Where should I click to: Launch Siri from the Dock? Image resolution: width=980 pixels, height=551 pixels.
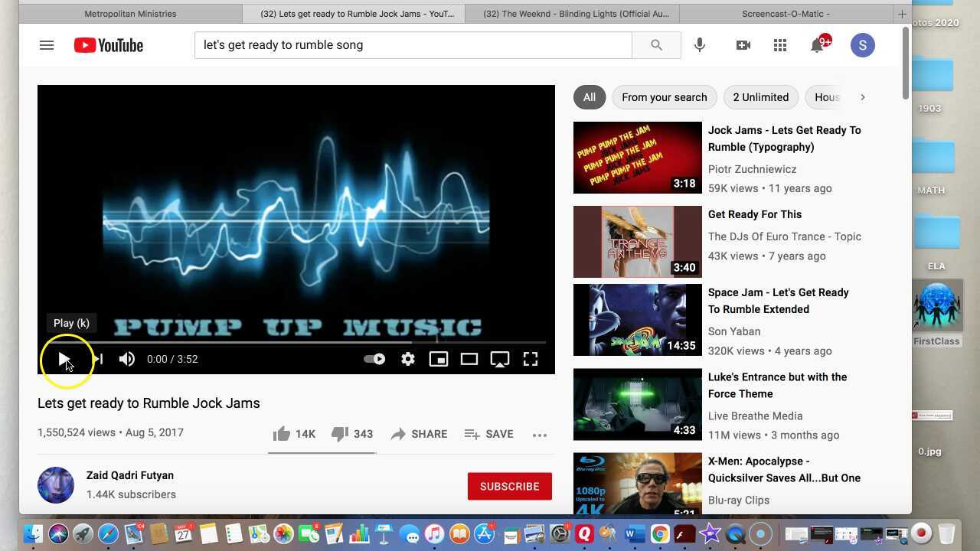[x=58, y=533]
